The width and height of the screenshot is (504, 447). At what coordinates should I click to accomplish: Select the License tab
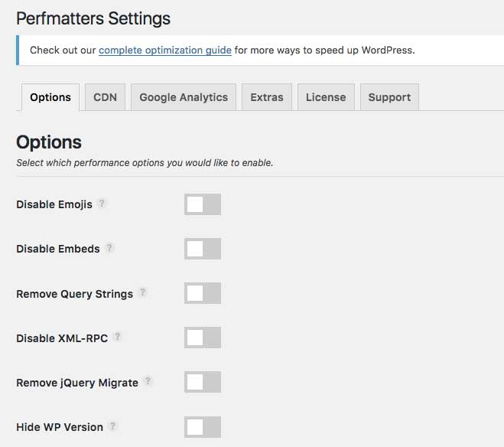[326, 97]
